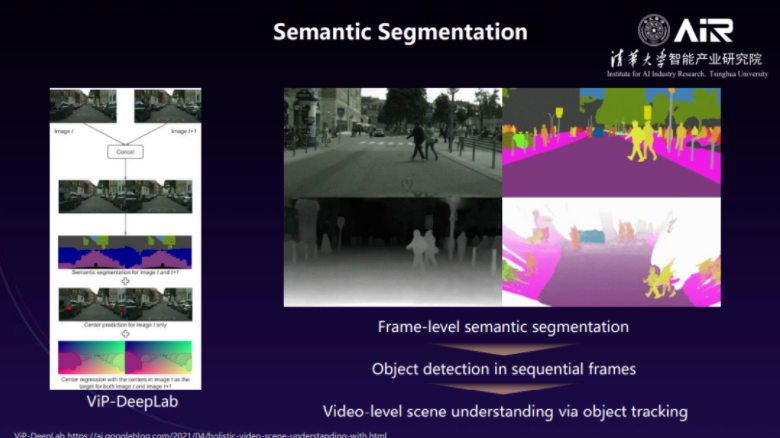Select the colored semantic segmentation image
This screenshot has width=780, height=438.
pos(611,141)
